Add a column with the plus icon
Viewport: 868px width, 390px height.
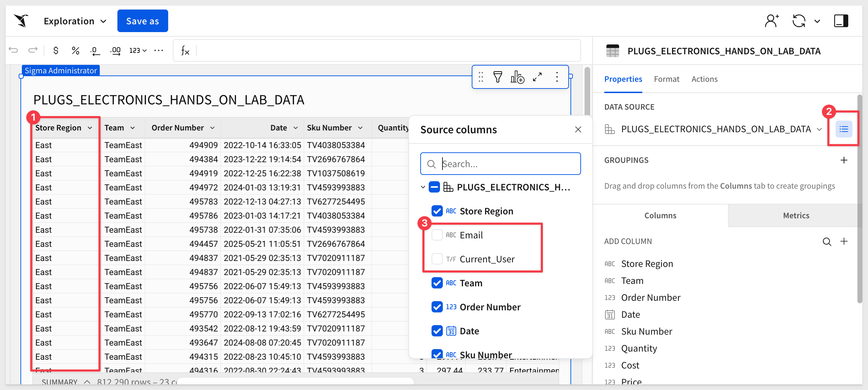click(x=844, y=241)
